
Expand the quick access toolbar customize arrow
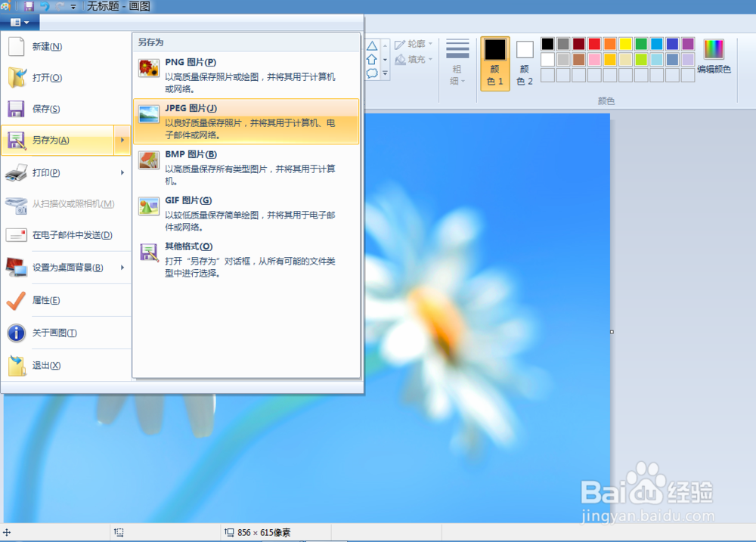click(x=73, y=7)
